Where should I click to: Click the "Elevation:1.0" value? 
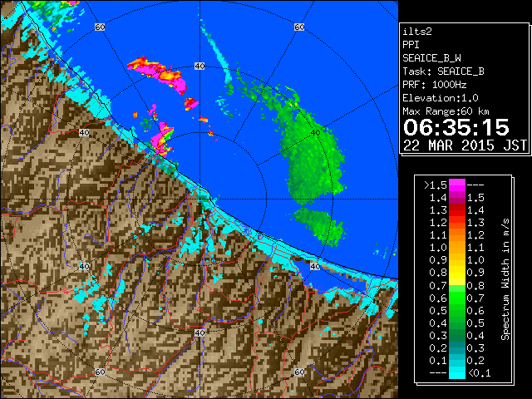click(x=441, y=98)
